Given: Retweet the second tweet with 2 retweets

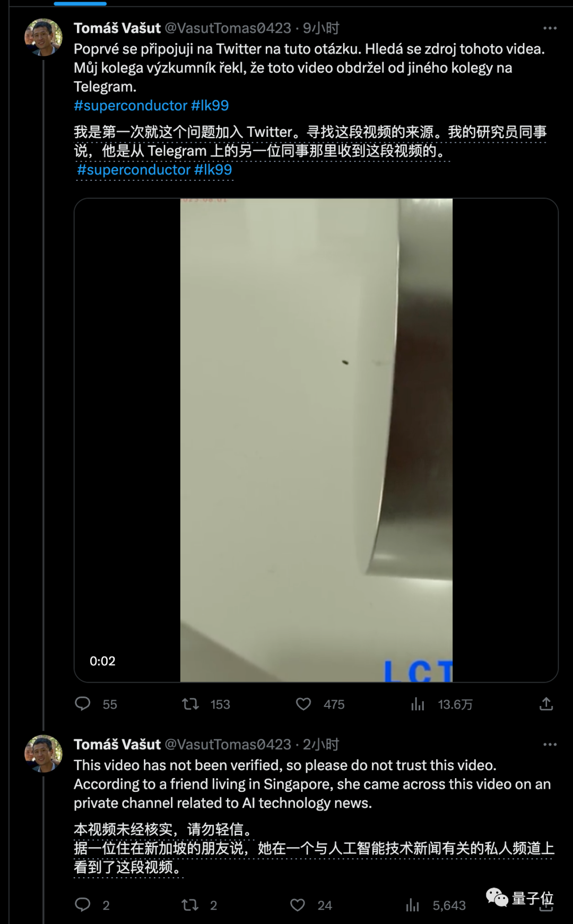Looking at the screenshot, I should point(190,904).
